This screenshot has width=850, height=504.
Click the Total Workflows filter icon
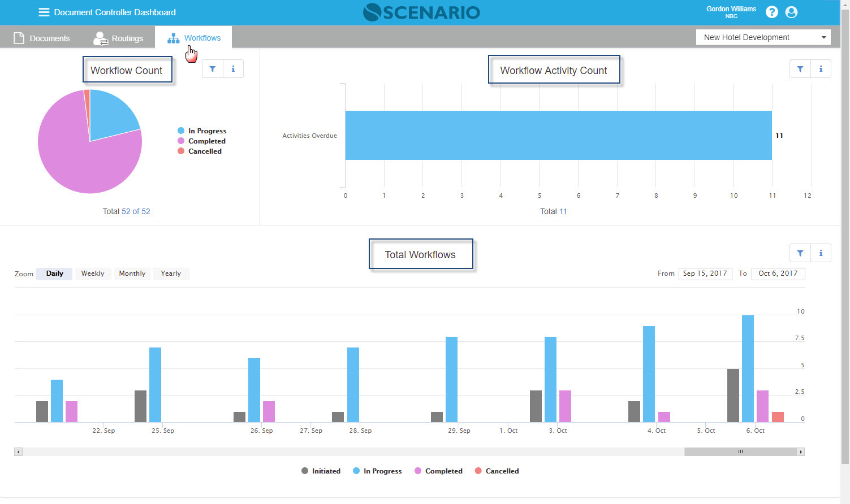point(800,253)
